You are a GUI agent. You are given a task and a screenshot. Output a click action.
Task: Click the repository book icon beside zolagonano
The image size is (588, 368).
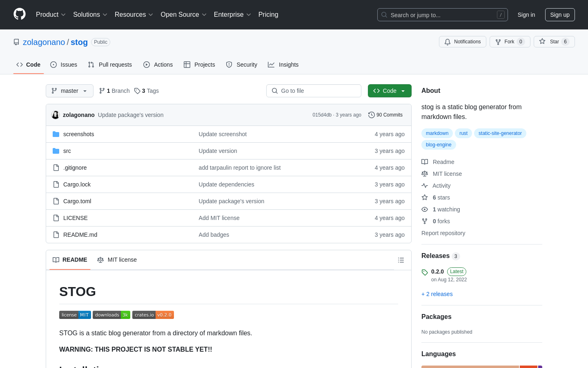(x=16, y=42)
